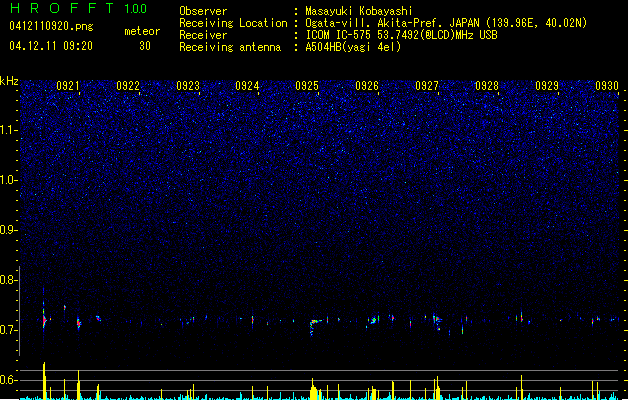Screen dimensions: 629x400
Task: Click the wide yellow bar cluster near 0925
Action: point(314,390)
